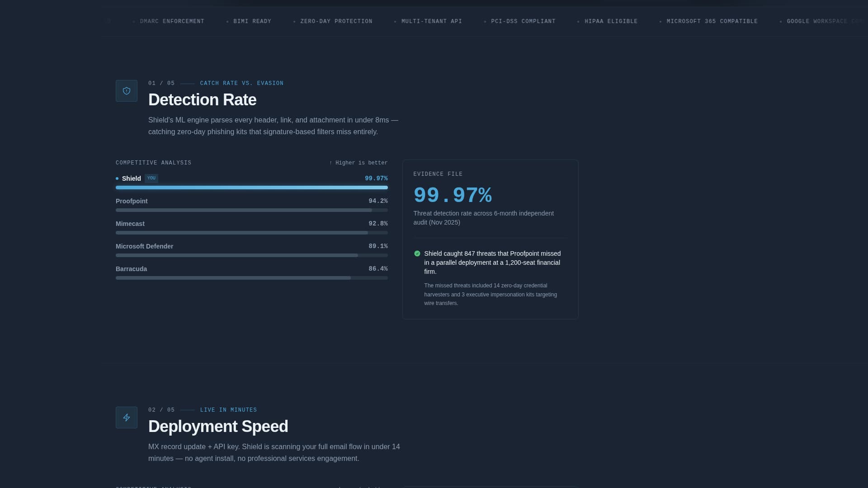Click the COMPETITIVE ANALYSIS label above Shield row

[x=154, y=163]
